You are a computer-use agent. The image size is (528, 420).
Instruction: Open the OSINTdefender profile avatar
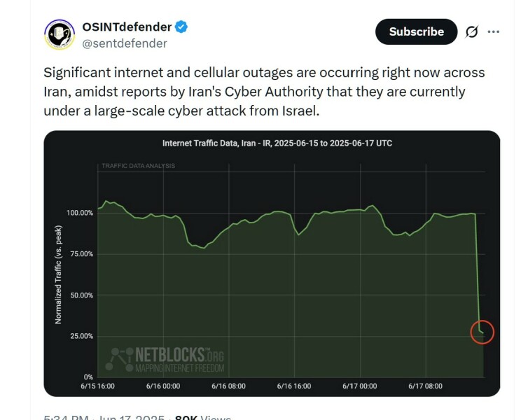(60, 35)
